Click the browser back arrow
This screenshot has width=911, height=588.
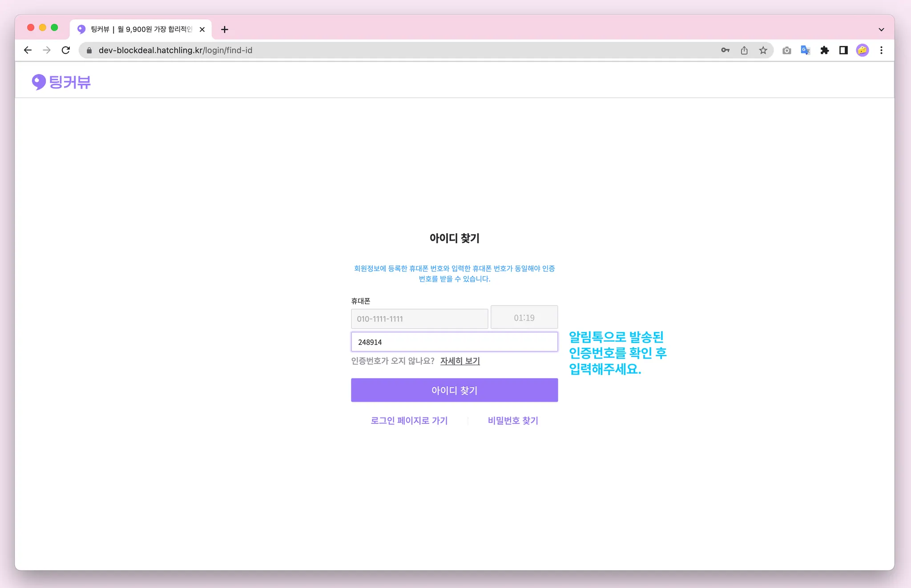click(28, 50)
